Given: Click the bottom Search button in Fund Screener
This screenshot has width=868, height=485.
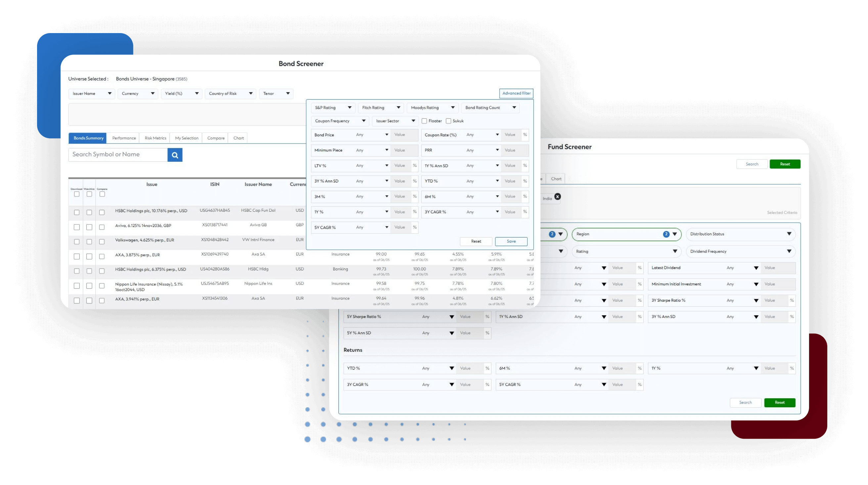Looking at the screenshot, I should (x=746, y=403).
